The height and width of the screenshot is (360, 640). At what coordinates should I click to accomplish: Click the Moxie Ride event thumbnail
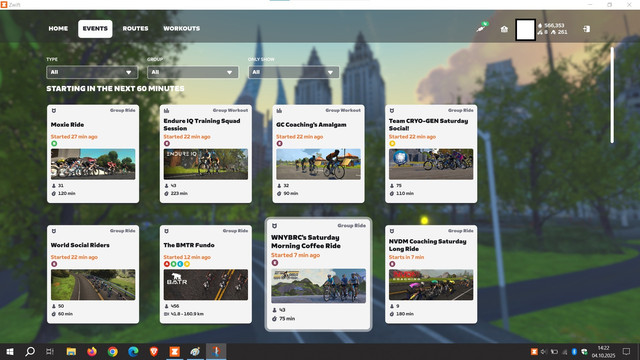coord(93,164)
